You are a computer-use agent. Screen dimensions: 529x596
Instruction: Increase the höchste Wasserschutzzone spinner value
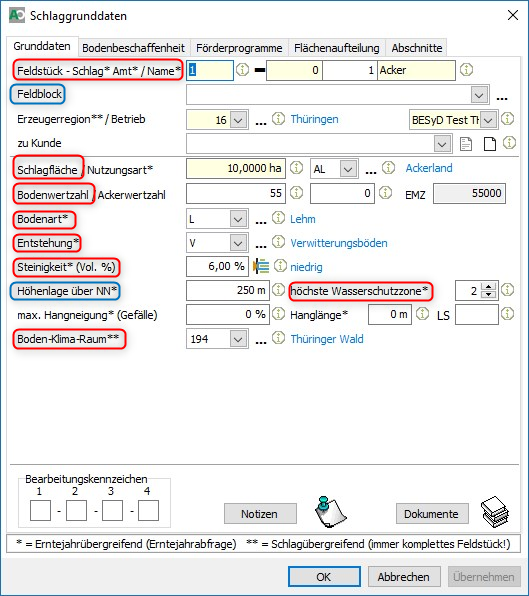pyautogui.click(x=489, y=287)
